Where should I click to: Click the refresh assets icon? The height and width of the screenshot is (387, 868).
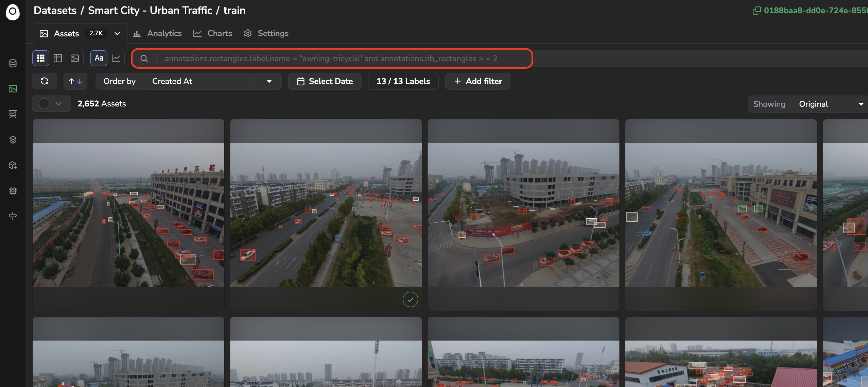click(45, 81)
